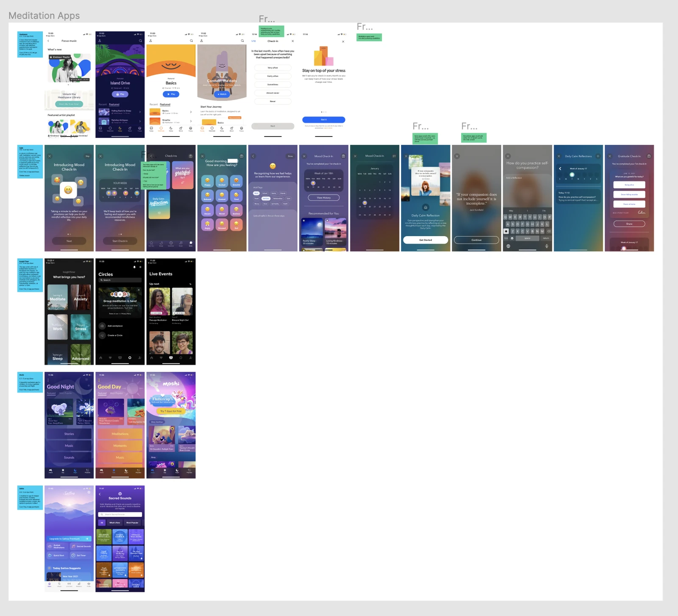
Task: Click the white 'Get Started' button
Action: (x=425, y=240)
